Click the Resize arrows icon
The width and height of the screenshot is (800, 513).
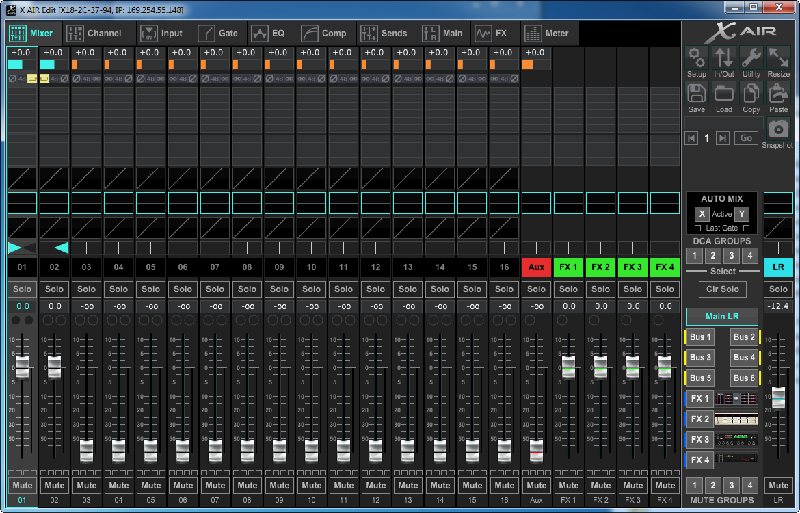[779, 58]
